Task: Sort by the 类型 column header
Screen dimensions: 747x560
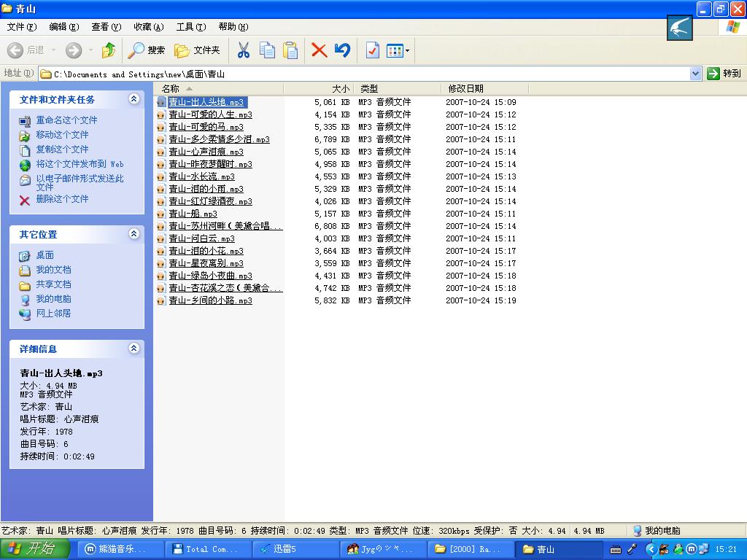Action: [x=398, y=88]
